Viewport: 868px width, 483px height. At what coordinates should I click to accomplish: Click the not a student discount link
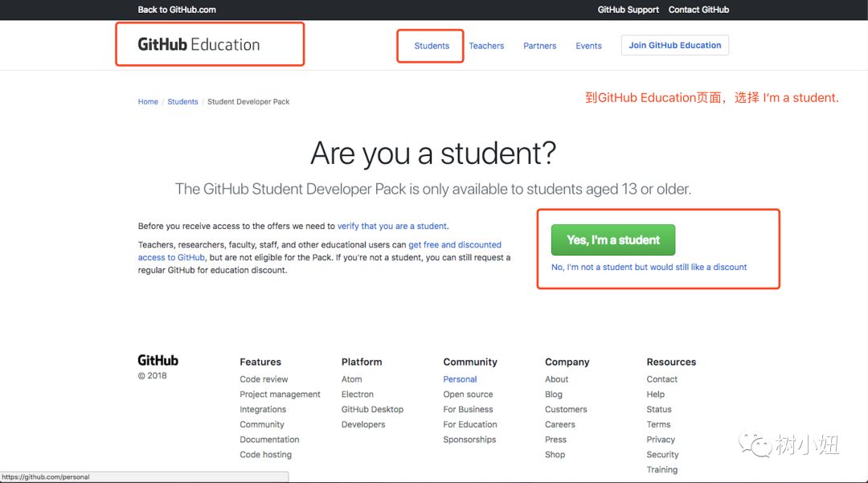(x=649, y=268)
